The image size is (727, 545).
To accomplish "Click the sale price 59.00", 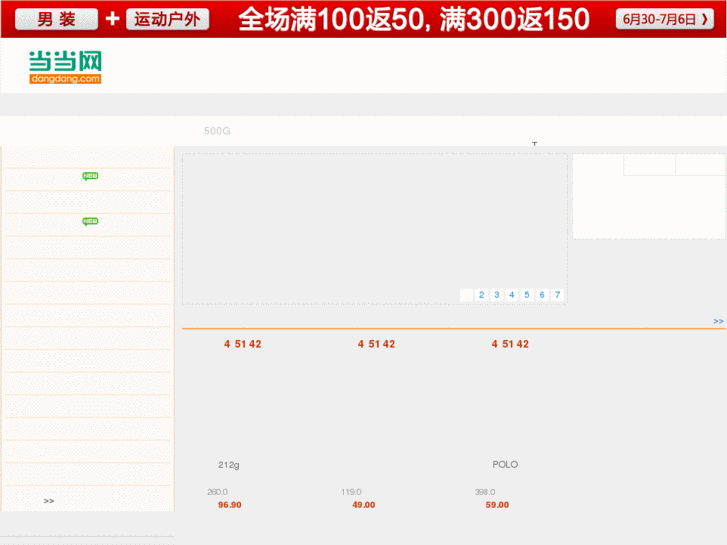I will [x=497, y=505].
